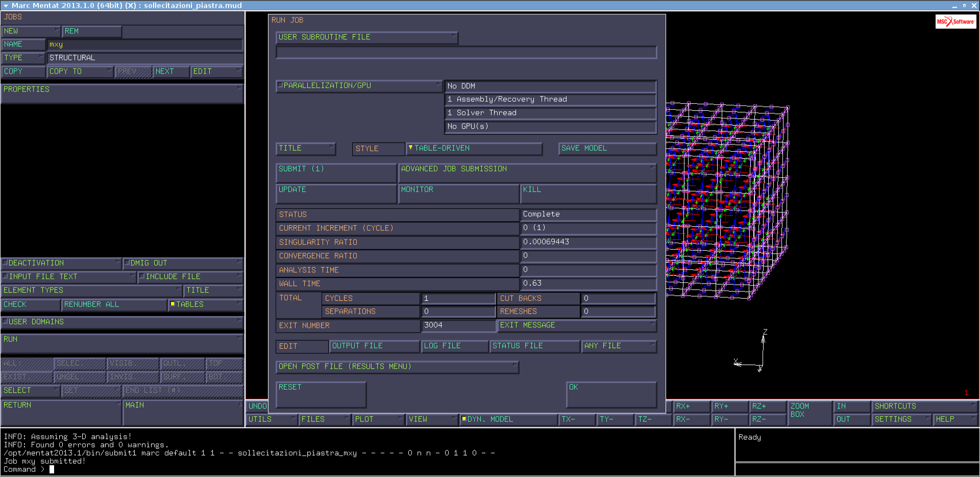Click the MSC Software logo

pyautogui.click(x=955, y=21)
